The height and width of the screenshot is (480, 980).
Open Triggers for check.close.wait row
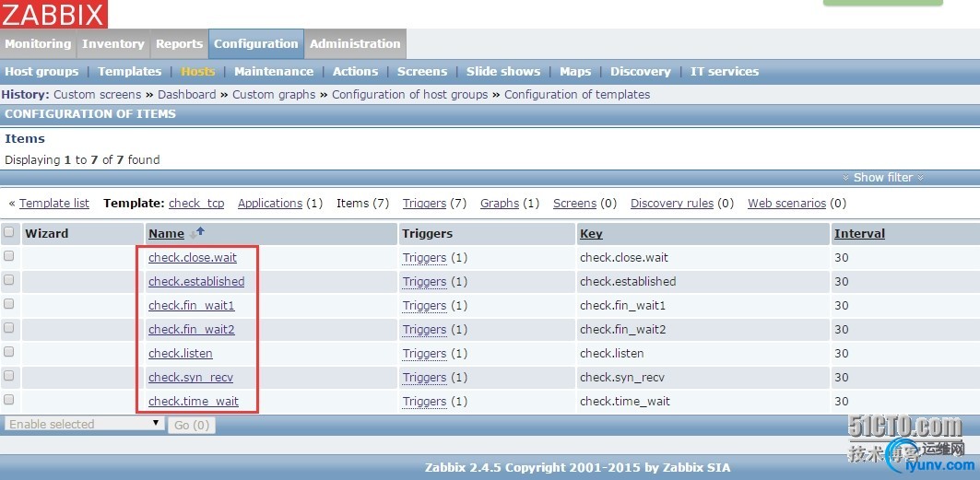424,257
